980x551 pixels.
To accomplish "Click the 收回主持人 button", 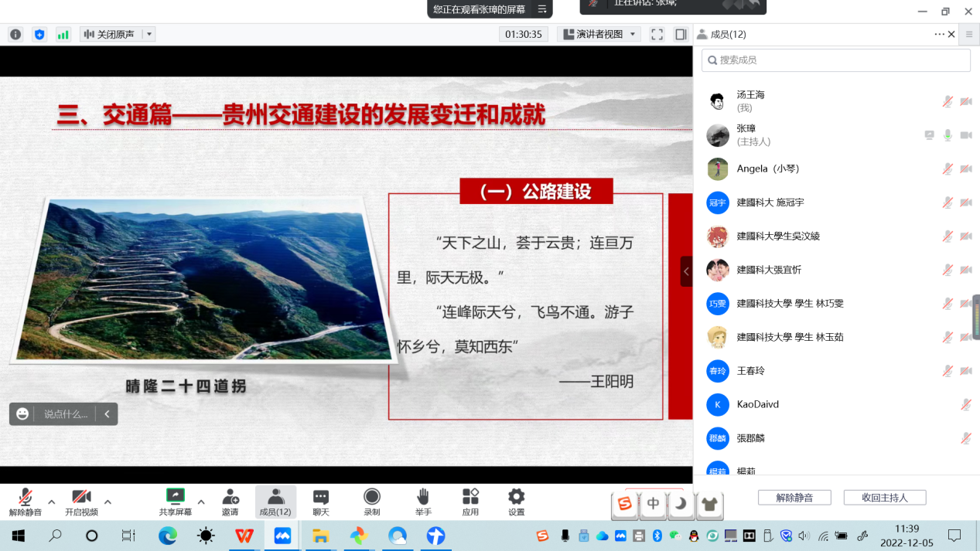I will point(884,498).
